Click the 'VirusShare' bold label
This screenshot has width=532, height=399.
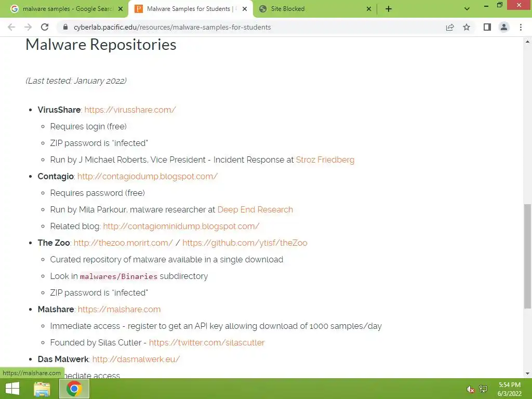(x=59, y=110)
